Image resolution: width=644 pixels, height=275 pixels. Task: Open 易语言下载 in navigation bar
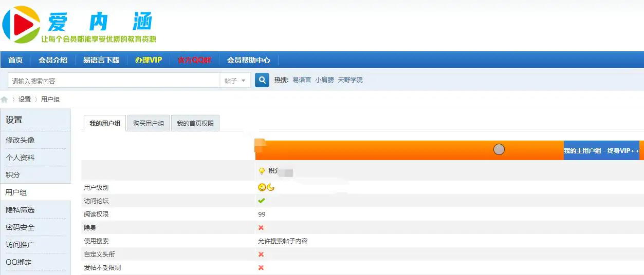[x=101, y=60]
